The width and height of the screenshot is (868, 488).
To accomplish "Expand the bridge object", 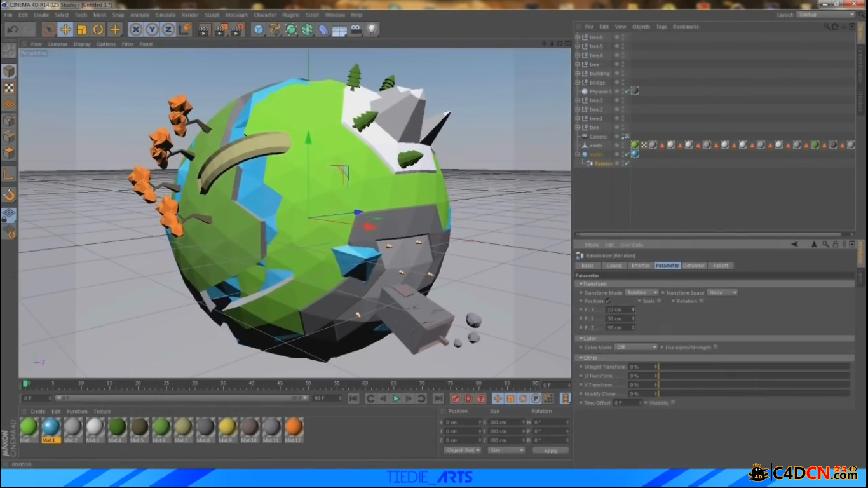I will [x=578, y=83].
